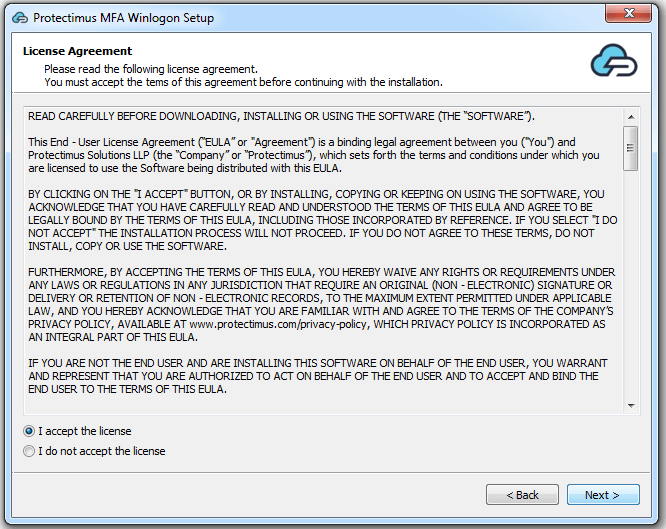Close the Protectimus MFA Winlogon Setup window
This screenshot has height=529, width=666.
coord(628,13)
